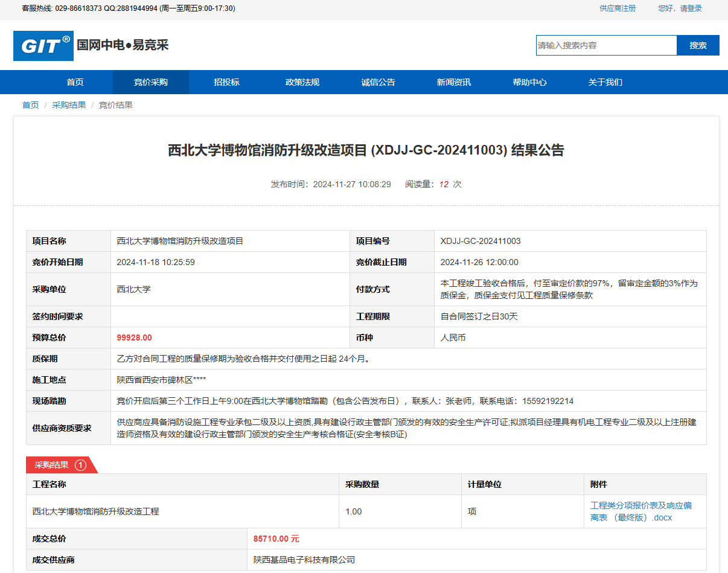Open 关于我们 in the navigation bar
The height and width of the screenshot is (573, 728).
point(605,82)
